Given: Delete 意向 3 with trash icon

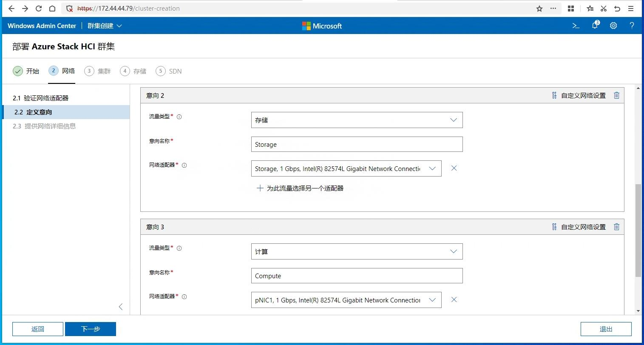Looking at the screenshot, I should (617, 227).
